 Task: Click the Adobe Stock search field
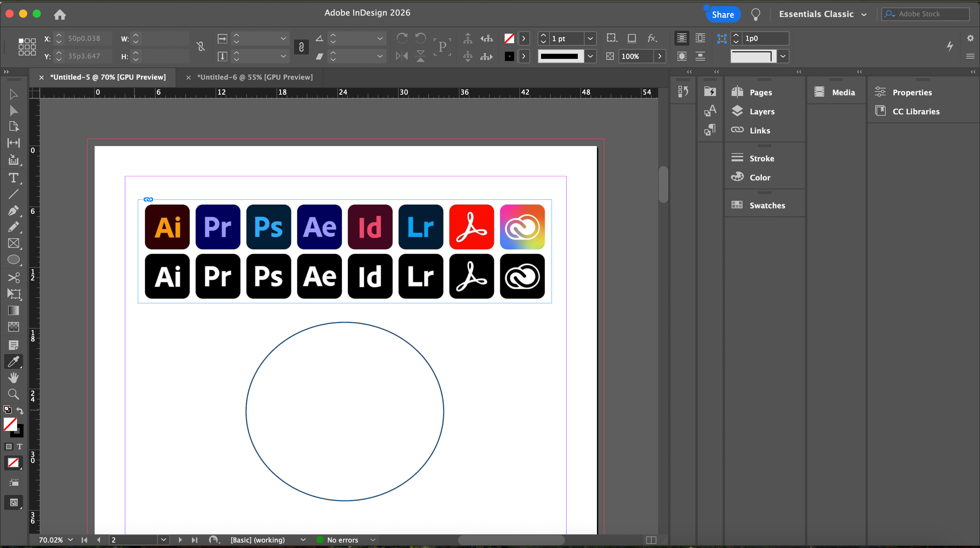(930, 14)
